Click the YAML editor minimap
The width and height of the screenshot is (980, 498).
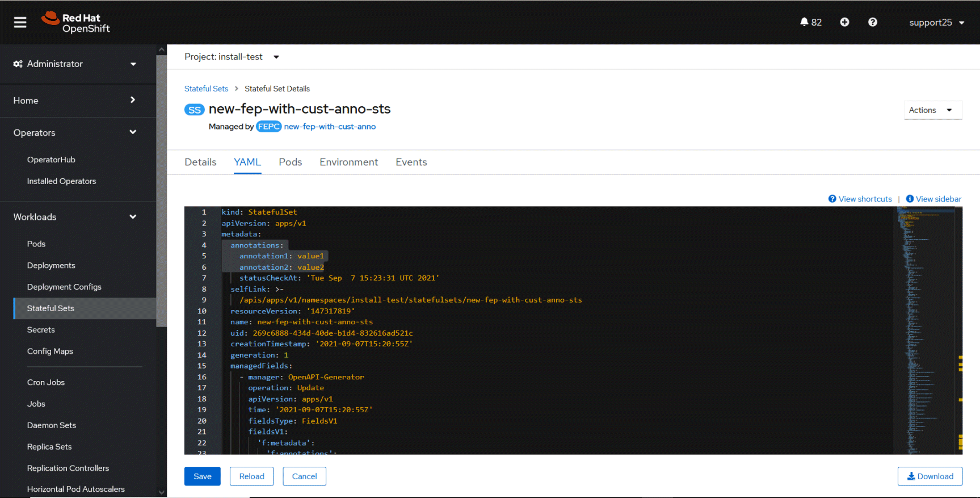(924, 330)
